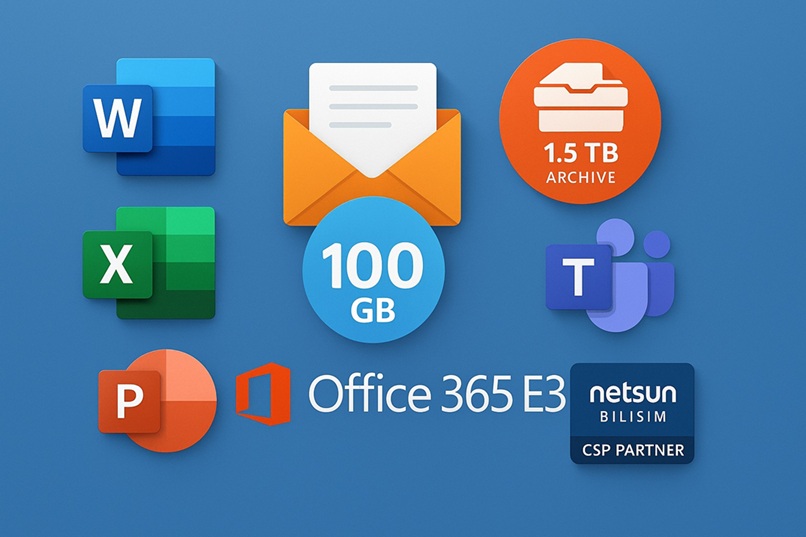Click the netsun brand name
806x537 pixels.
point(631,391)
